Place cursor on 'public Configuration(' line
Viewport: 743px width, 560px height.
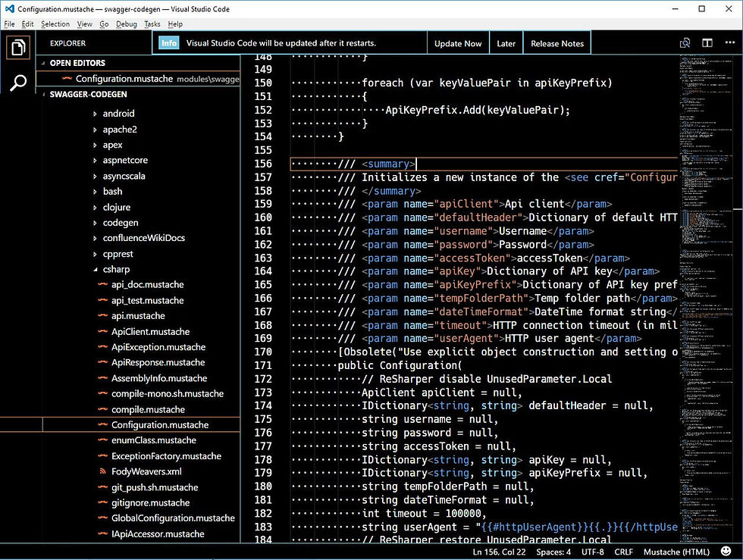coord(400,366)
